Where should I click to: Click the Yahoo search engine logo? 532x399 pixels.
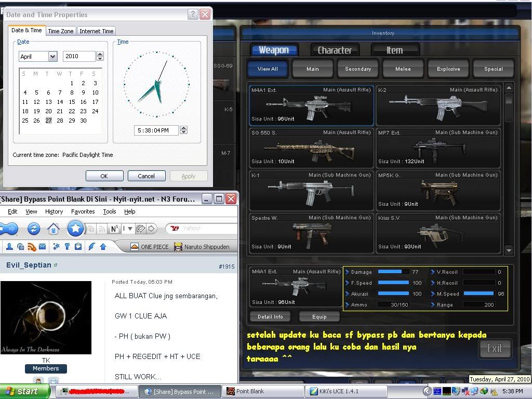[x=175, y=229]
